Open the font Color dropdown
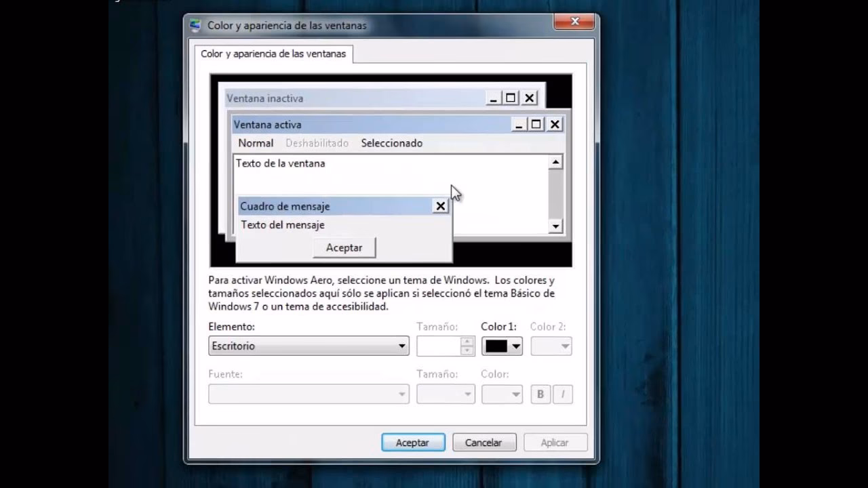The image size is (868, 488). click(502, 394)
